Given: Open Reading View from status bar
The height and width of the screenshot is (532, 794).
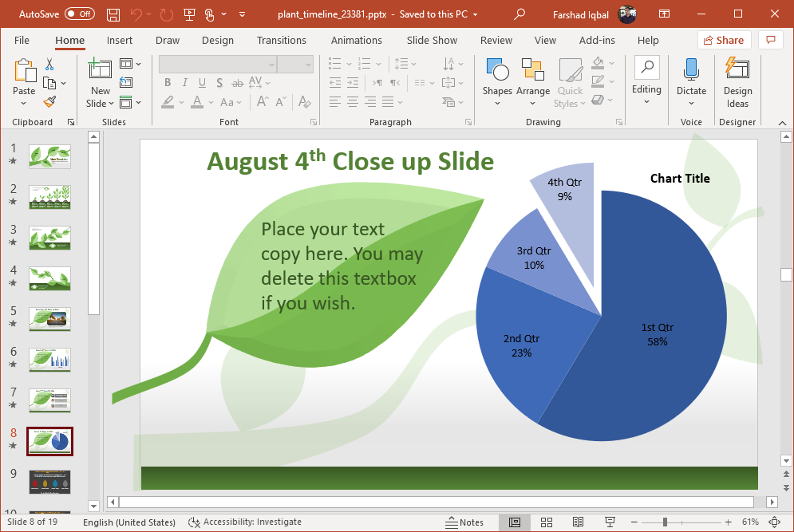Looking at the screenshot, I should (579, 522).
